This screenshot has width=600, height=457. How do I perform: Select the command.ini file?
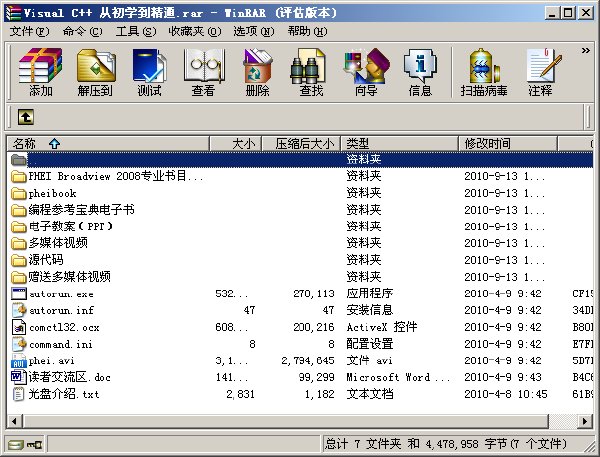click(x=300, y=344)
